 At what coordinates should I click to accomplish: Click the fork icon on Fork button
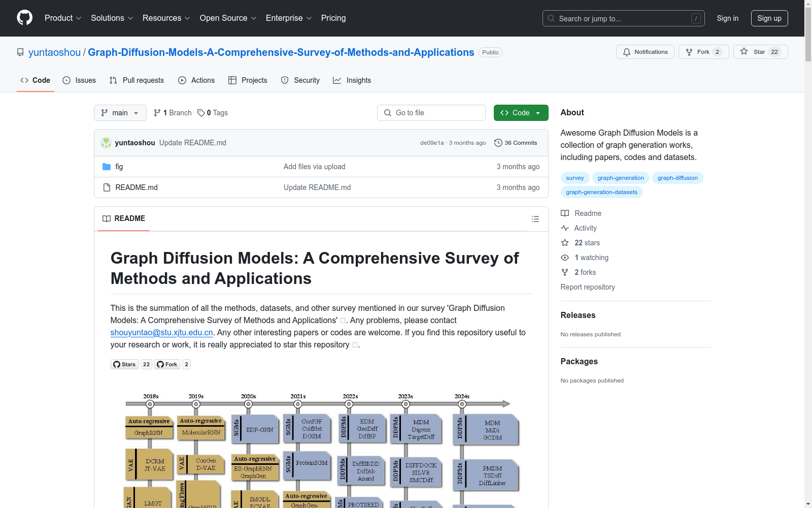click(689, 51)
